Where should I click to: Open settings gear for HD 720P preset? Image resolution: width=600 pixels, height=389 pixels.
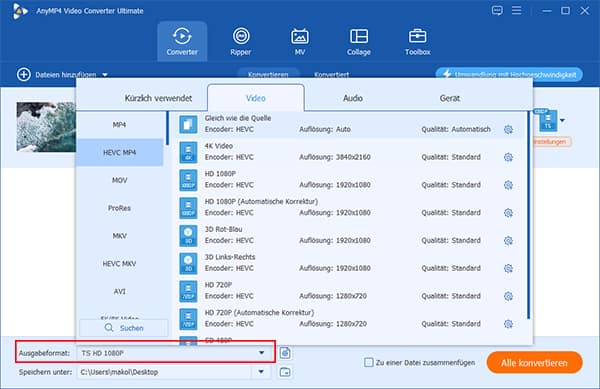click(508, 296)
